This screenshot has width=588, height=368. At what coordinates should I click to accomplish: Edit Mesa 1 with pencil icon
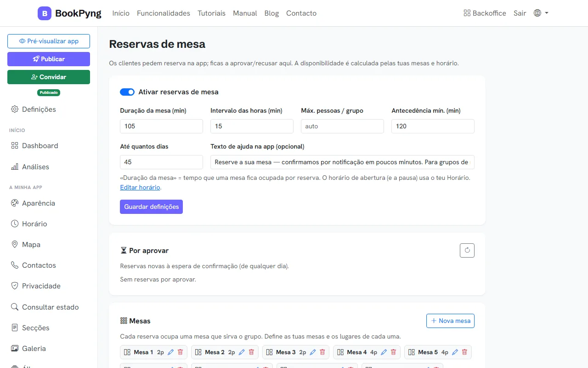pyautogui.click(x=171, y=352)
